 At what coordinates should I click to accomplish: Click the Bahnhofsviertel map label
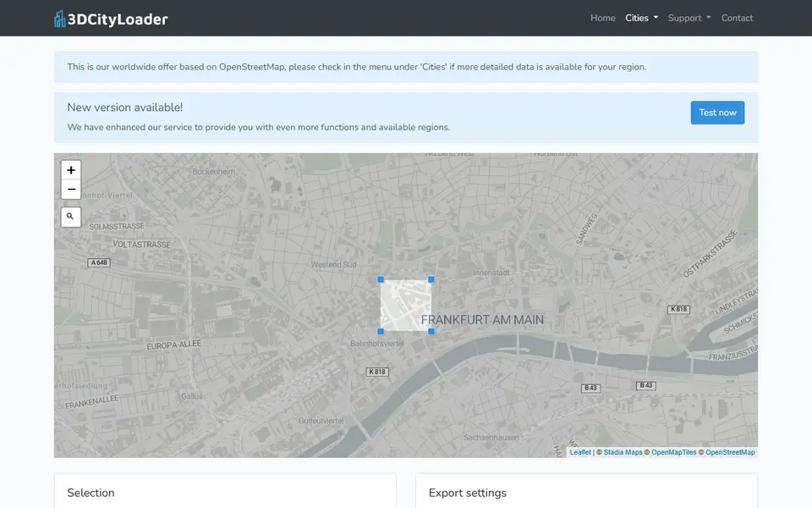[377, 343]
